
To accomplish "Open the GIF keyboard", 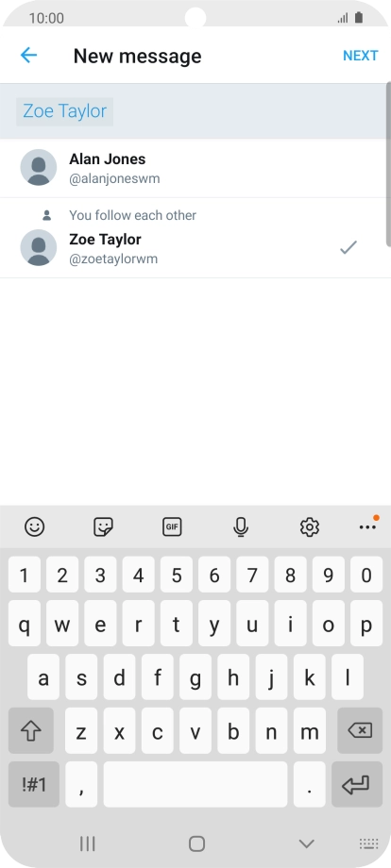I will 172,527.
